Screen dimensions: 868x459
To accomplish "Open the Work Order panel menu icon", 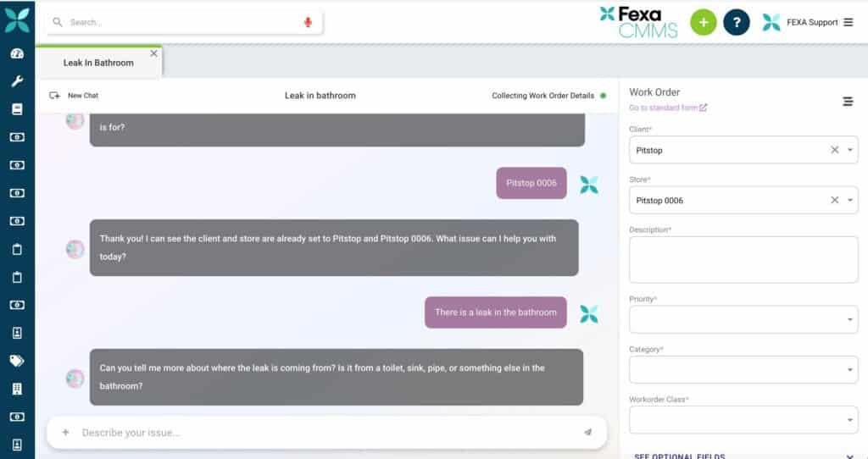I will (x=848, y=102).
